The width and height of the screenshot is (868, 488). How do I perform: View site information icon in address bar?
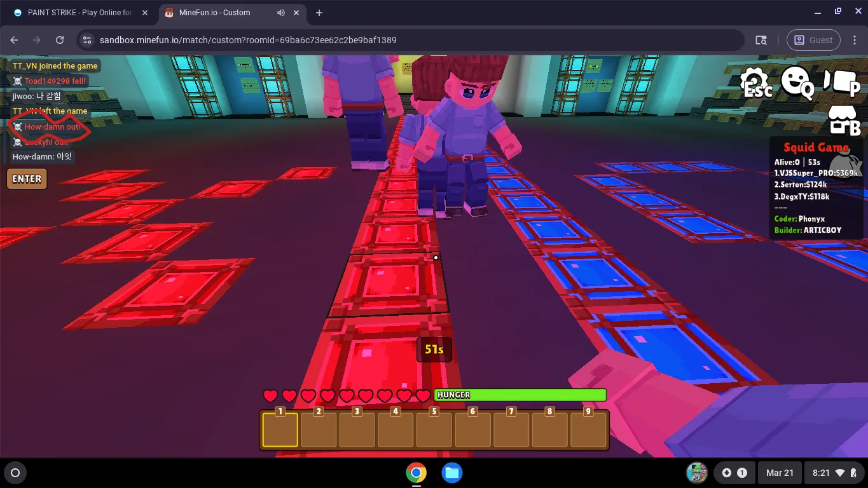click(88, 40)
